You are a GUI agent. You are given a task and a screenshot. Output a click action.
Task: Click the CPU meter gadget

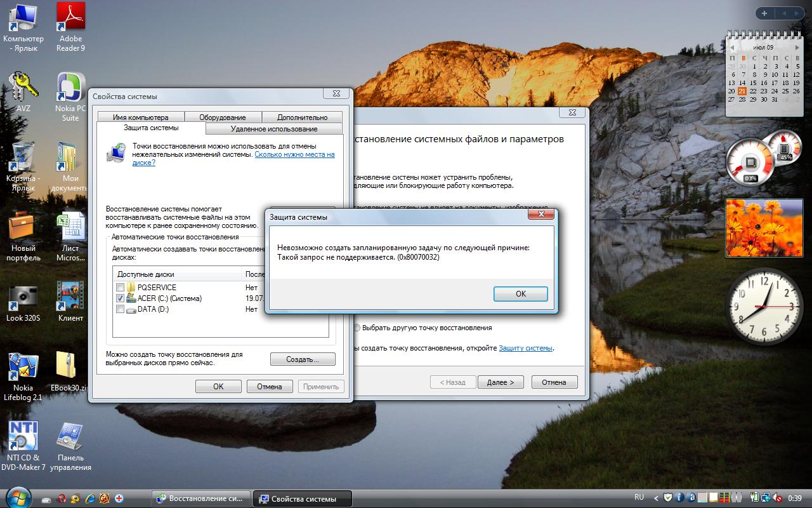click(750, 162)
